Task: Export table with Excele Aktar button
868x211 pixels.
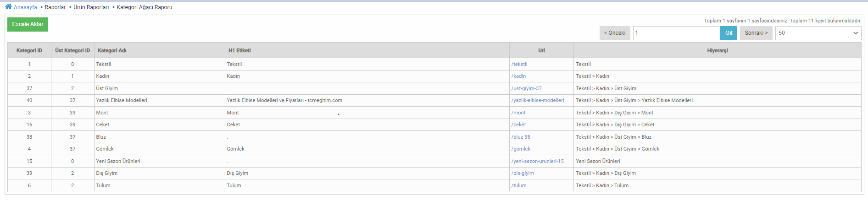Action: coord(28,24)
